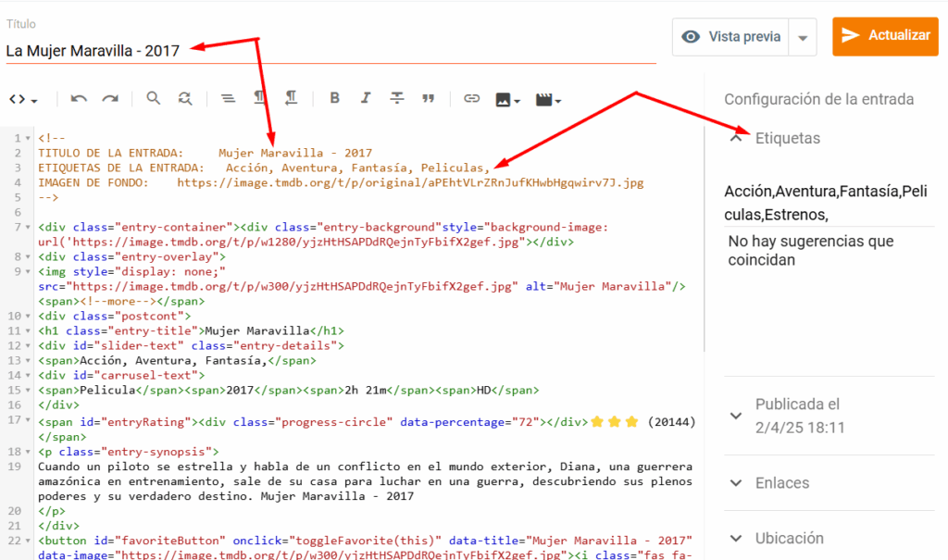Expand the Publicada el section
This screenshot has height=560, width=948.
tap(736, 416)
